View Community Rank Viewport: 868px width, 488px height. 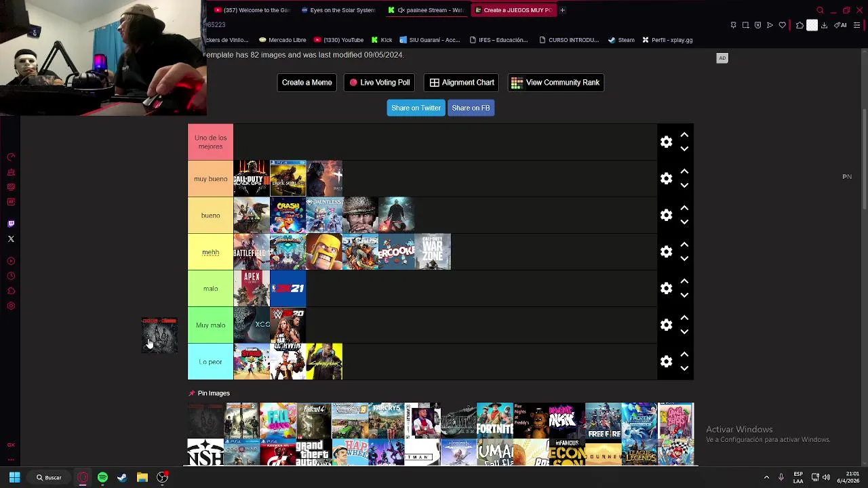[x=555, y=83]
